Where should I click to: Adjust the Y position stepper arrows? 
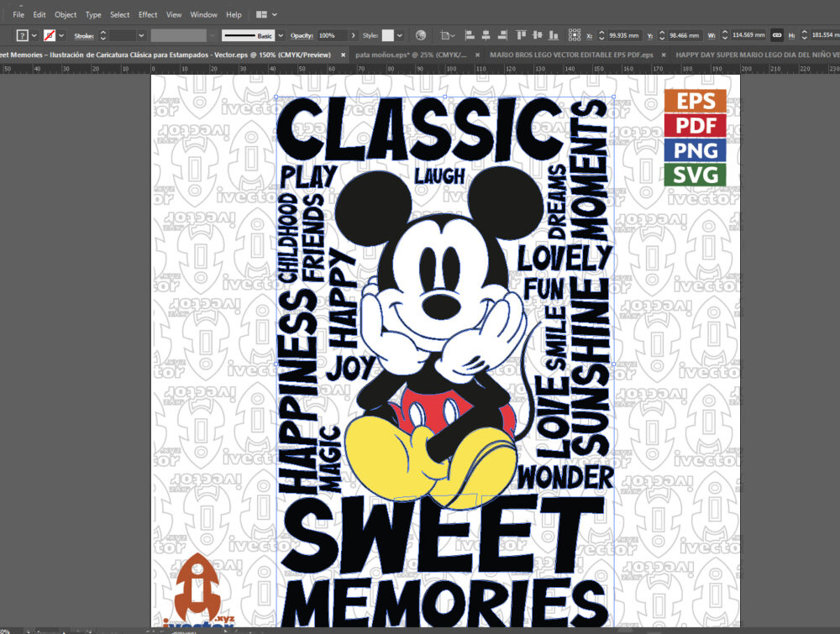(662, 35)
